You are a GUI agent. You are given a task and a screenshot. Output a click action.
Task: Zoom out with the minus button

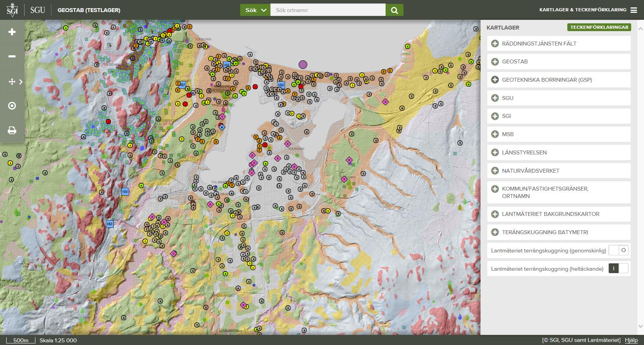pyautogui.click(x=12, y=56)
